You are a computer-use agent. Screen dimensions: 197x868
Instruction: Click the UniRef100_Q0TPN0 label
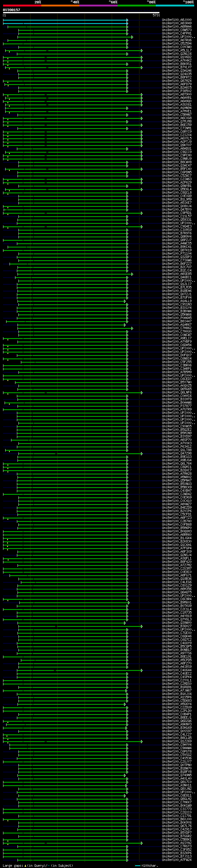pos(177,765)
